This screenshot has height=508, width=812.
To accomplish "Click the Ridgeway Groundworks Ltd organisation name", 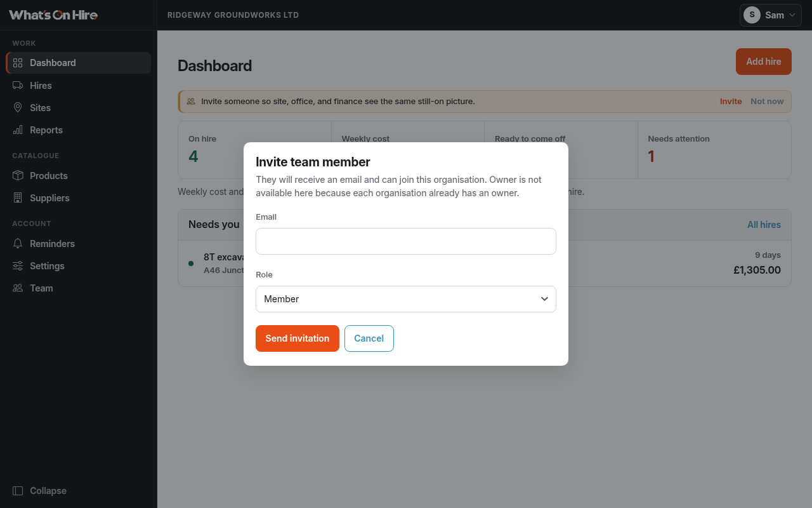I will point(233,15).
